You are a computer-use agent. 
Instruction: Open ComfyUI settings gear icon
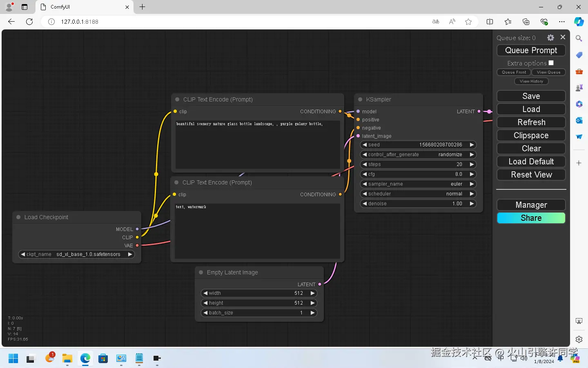tap(550, 38)
